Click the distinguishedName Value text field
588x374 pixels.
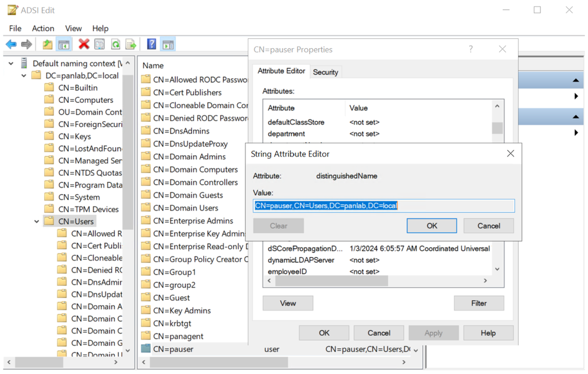pyautogui.click(x=384, y=206)
